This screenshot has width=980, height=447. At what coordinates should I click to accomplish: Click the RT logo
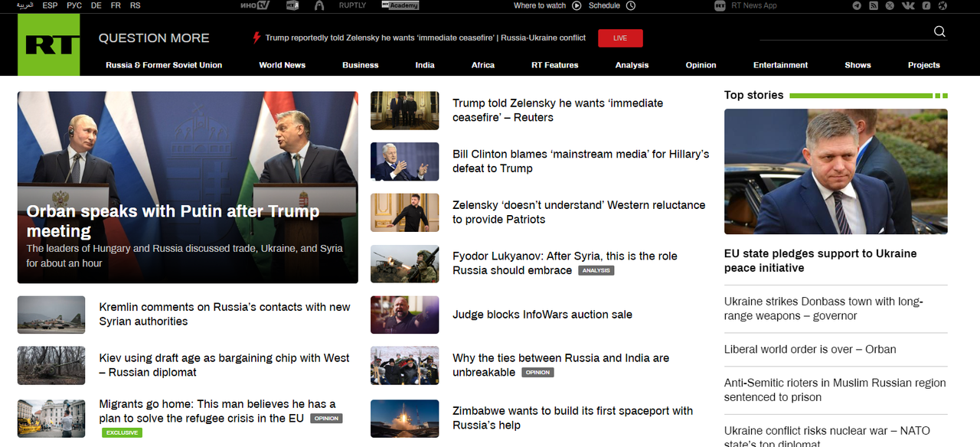click(x=48, y=44)
